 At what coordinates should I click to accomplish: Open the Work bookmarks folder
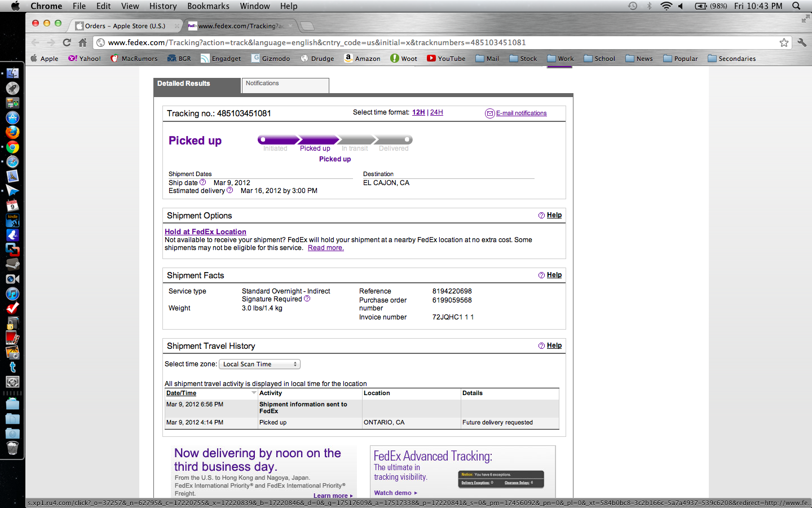click(x=561, y=58)
